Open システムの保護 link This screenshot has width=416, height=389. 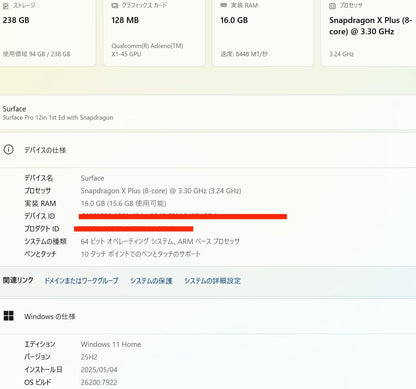tap(151, 281)
